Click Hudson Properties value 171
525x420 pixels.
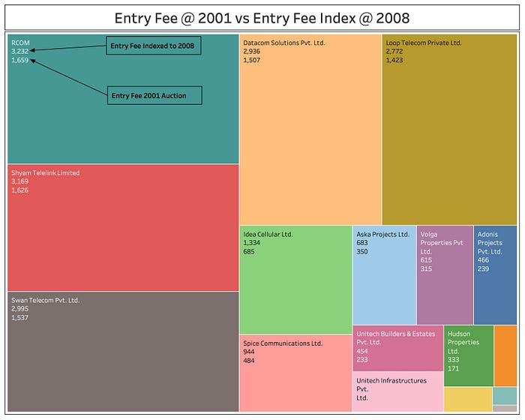[x=453, y=369]
